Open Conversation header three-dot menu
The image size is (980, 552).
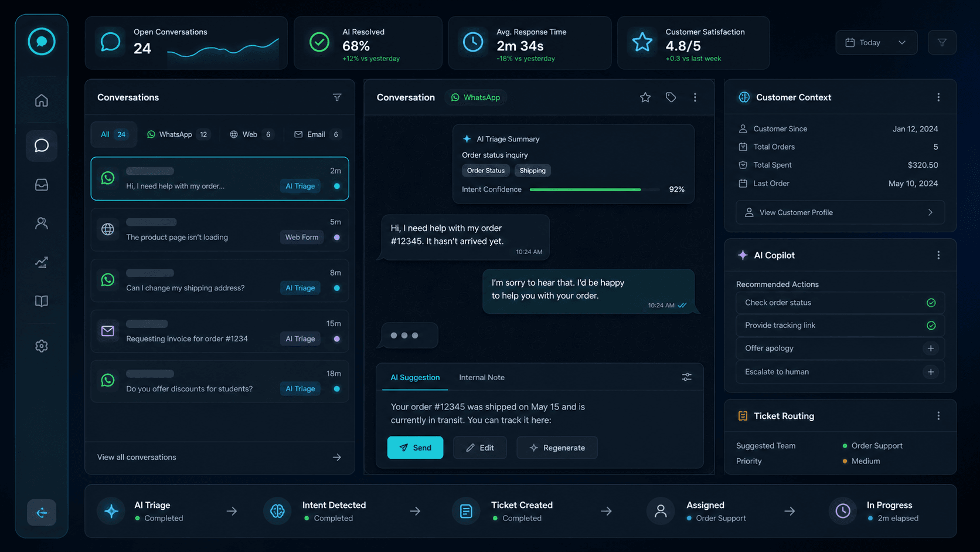[695, 97]
